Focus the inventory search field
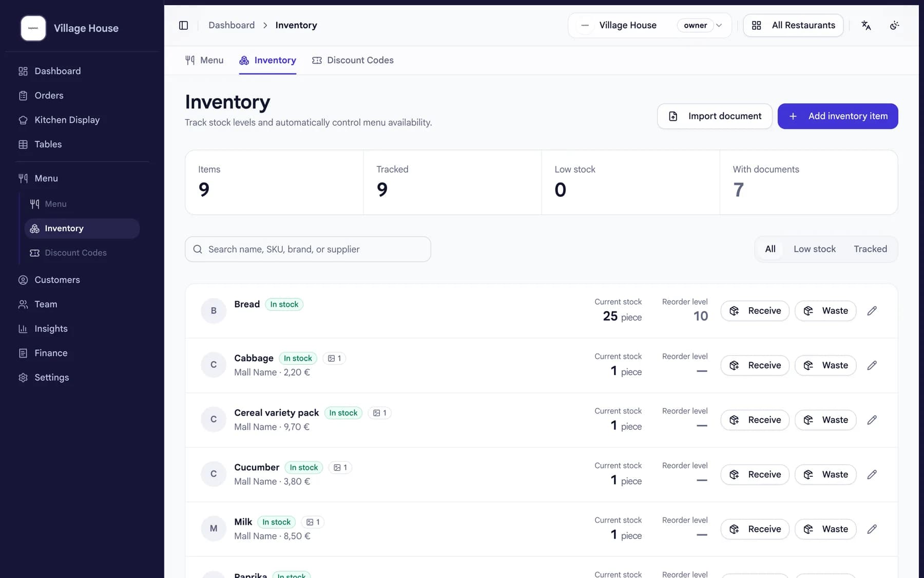This screenshot has height=578, width=924. (308, 249)
